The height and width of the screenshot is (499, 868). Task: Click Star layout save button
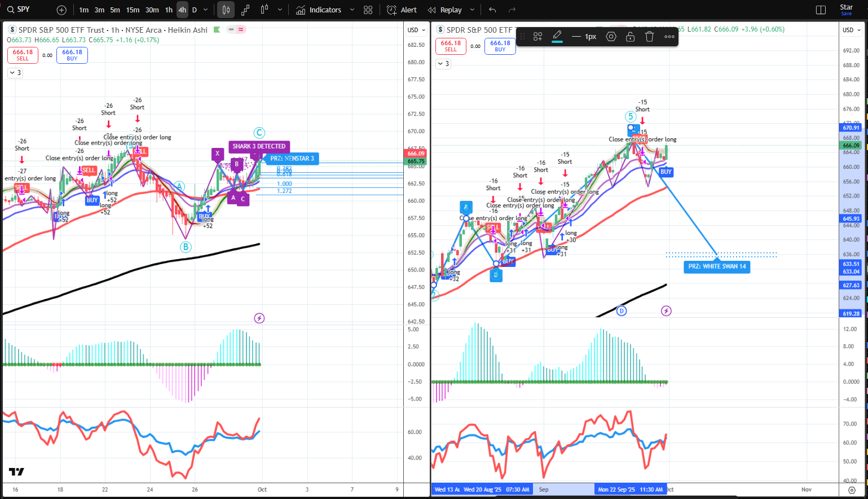click(x=847, y=10)
